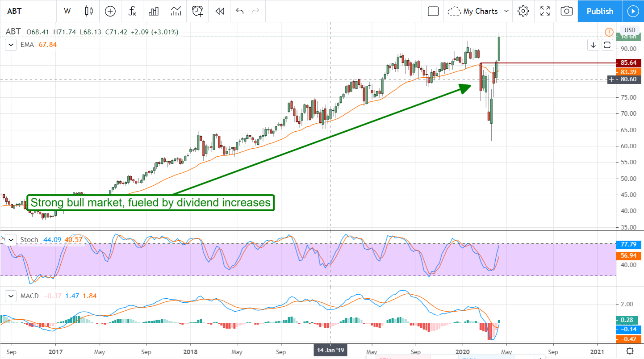Screen dimensions: 644x359
Task: Click the Stoch value 40.57 in the legend
Action: [73, 240]
